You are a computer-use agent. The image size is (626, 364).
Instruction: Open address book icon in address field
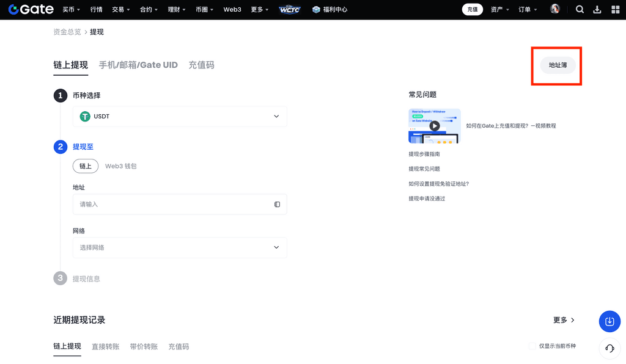tap(277, 204)
